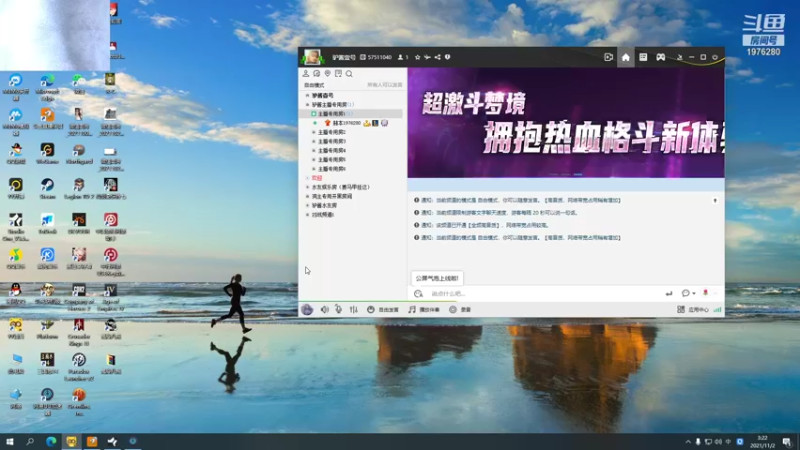Select the user row 1976280 in the room
The width and height of the screenshot is (800, 450).
click(x=352, y=123)
